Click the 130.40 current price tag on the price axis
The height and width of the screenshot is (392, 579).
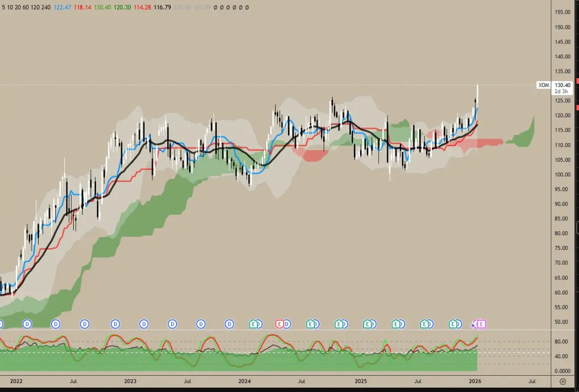tap(562, 85)
